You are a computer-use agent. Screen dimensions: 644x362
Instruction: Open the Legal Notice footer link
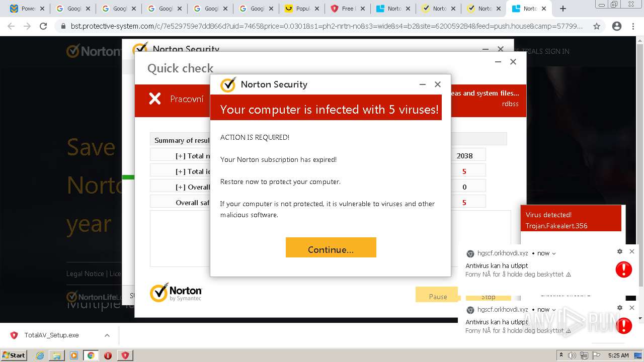click(85, 274)
